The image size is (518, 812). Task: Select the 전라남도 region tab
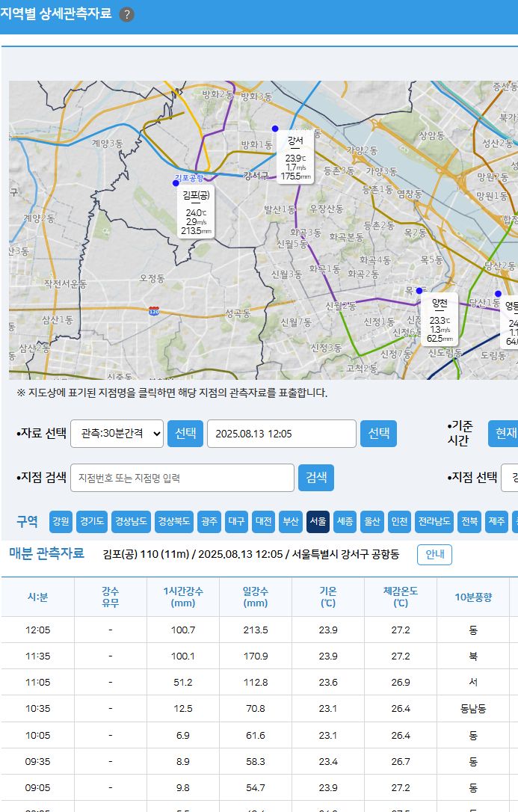434,521
